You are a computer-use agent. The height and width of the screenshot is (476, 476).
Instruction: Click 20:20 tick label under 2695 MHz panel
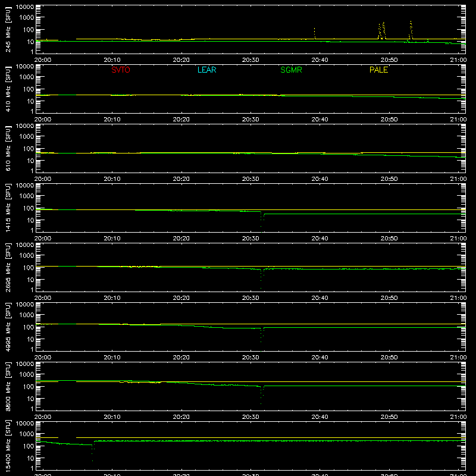181,298
